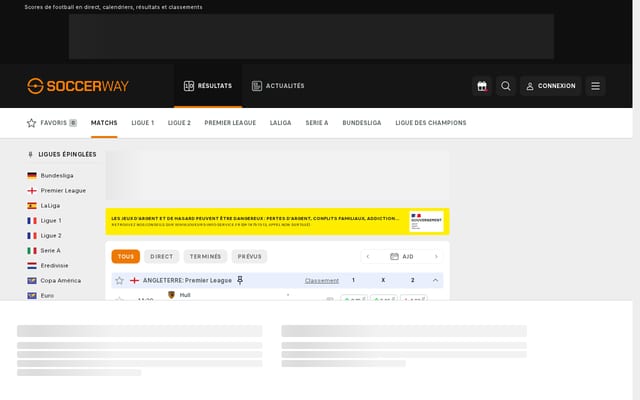Open the Actualités tab
Image resolution: width=640 pixels, height=400 pixels.
[278, 86]
